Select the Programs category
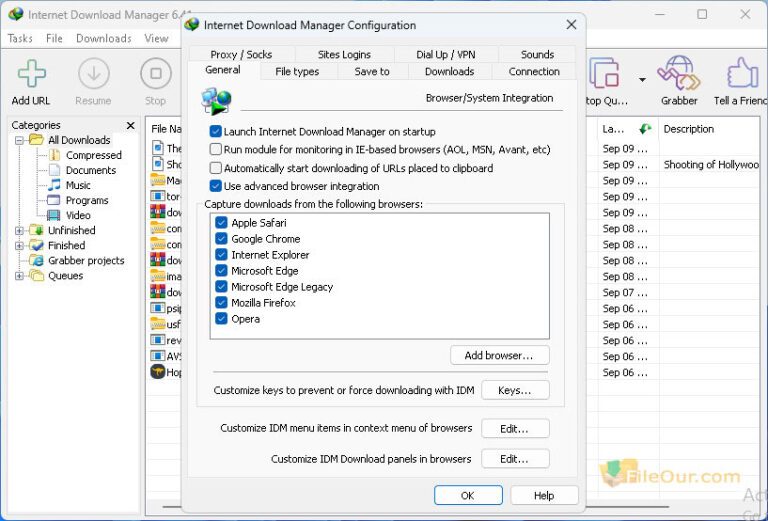This screenshot has width=768, height=521. (87, 201)
